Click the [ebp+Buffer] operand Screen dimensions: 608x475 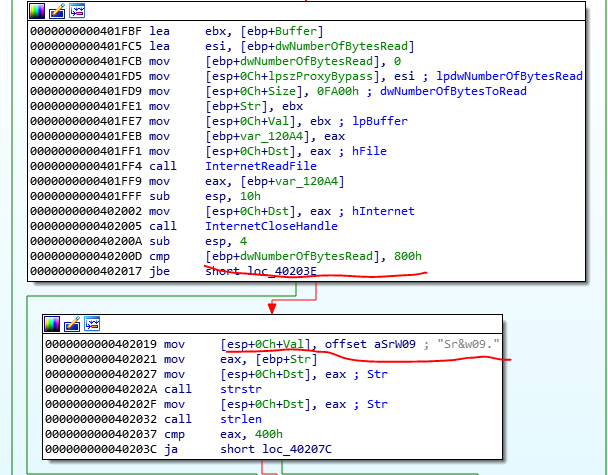pyautogui.click(x=281, y=31)
